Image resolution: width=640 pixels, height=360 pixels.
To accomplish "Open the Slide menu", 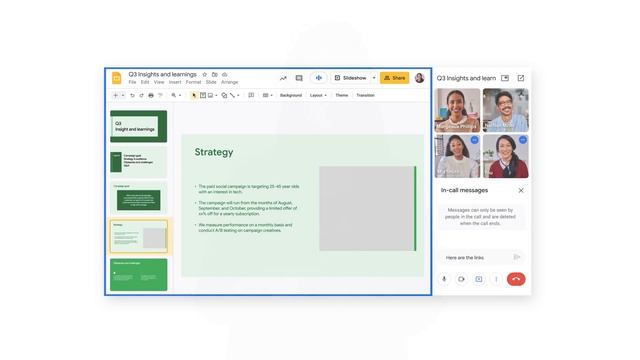I will coord(211,82).
